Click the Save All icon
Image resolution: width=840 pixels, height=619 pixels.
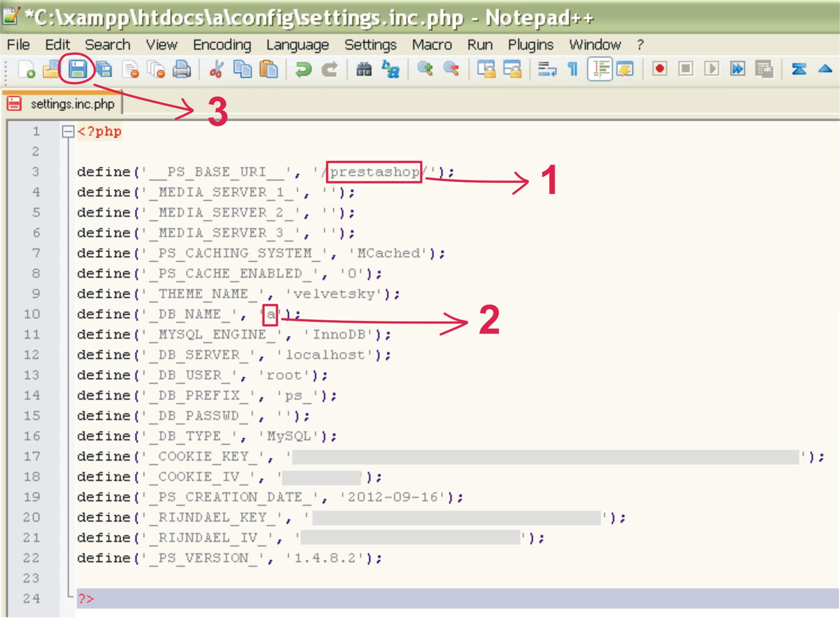pos(104,70)
